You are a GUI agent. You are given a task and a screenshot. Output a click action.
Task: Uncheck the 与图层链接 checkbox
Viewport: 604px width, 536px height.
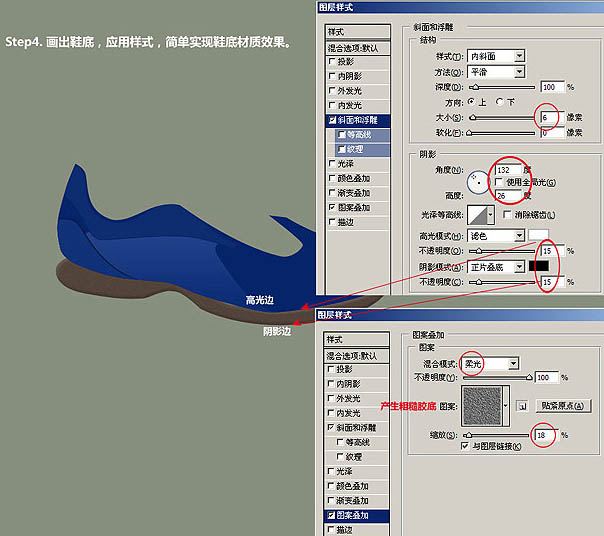click(465, 447)
